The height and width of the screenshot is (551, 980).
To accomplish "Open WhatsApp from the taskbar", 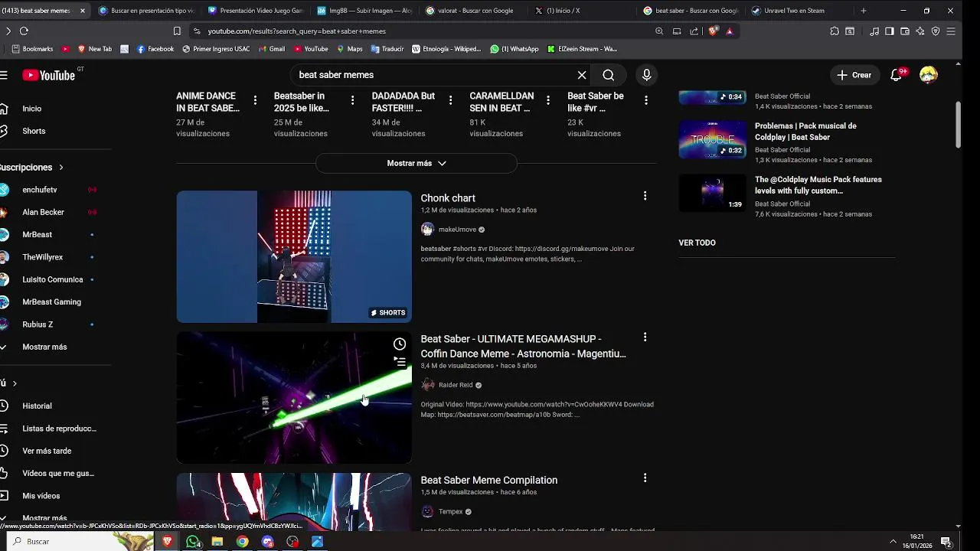I will point(193,542).
